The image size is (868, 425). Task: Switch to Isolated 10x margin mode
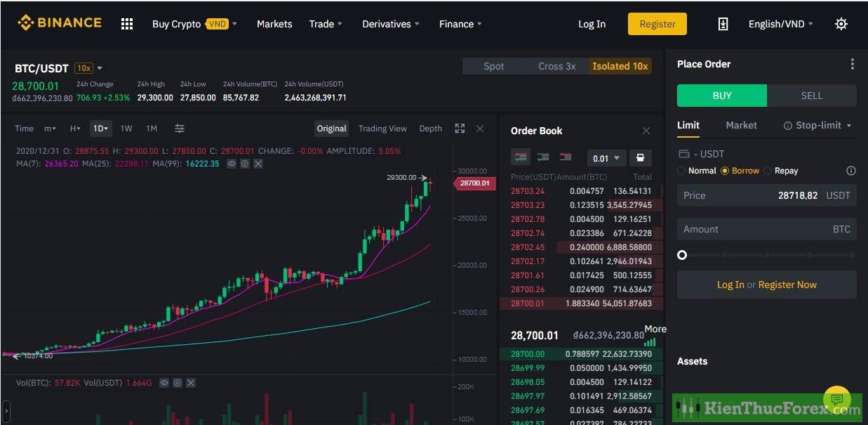click(620, 66)
